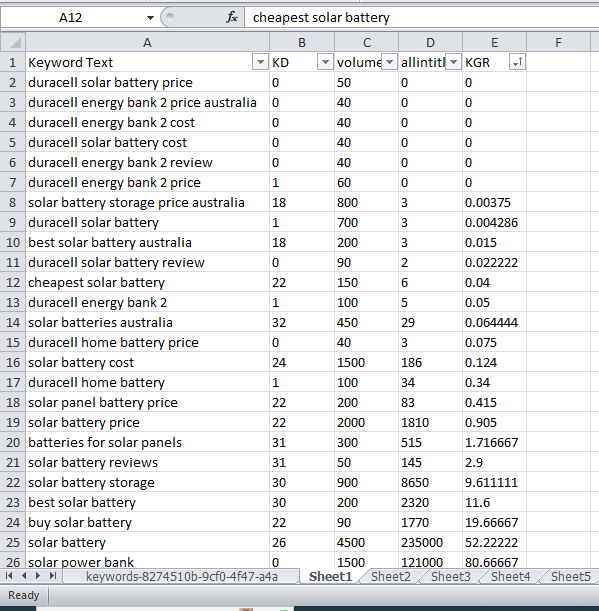Click previous sheet navigation arrow
The width and height of the screenshot is (599, 611).
click(x=24, y=576)
